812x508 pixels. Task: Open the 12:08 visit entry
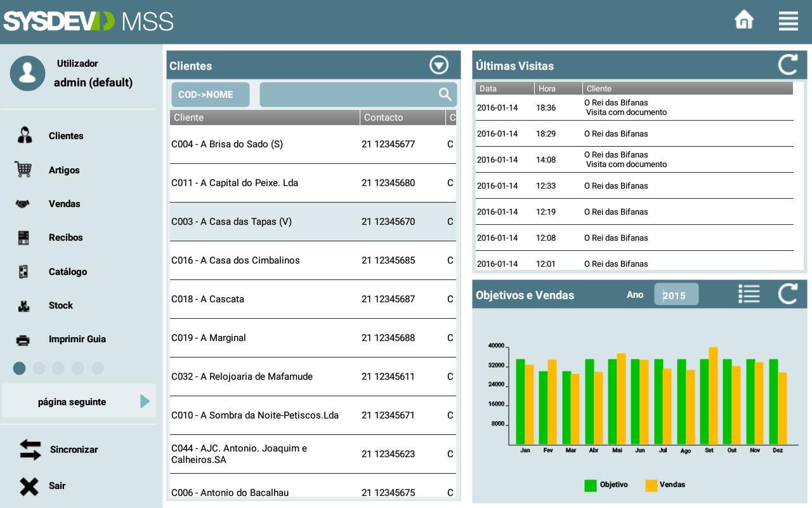click(634, 237)
